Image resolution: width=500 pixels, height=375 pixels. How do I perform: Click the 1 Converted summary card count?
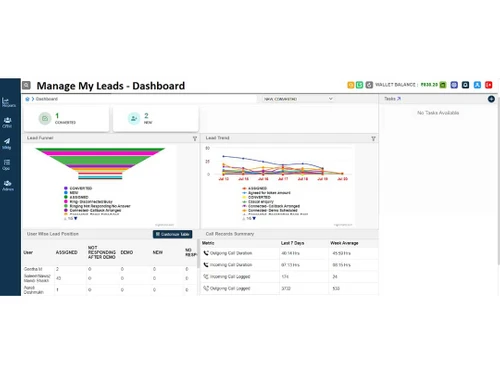[57, 115]
